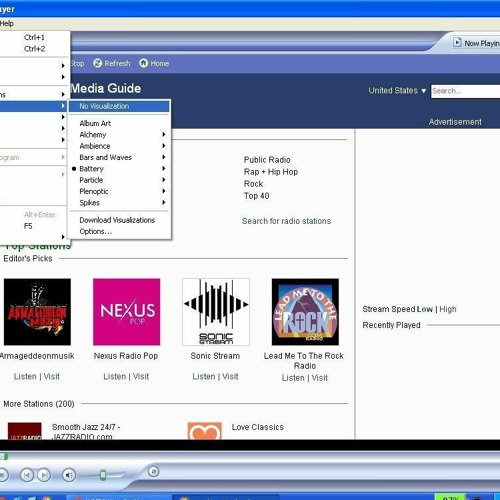Viewport: 500px width, 500px height.
Task: Open the Armageddeonmusik station artwork
Action: 37,312
